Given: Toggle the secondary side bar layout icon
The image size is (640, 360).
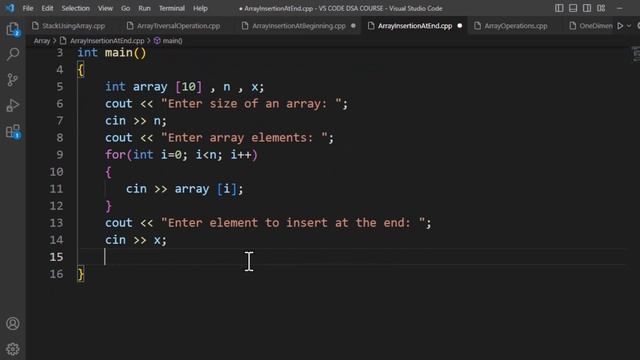Looking at the screenshot, I should coord(587,8).
